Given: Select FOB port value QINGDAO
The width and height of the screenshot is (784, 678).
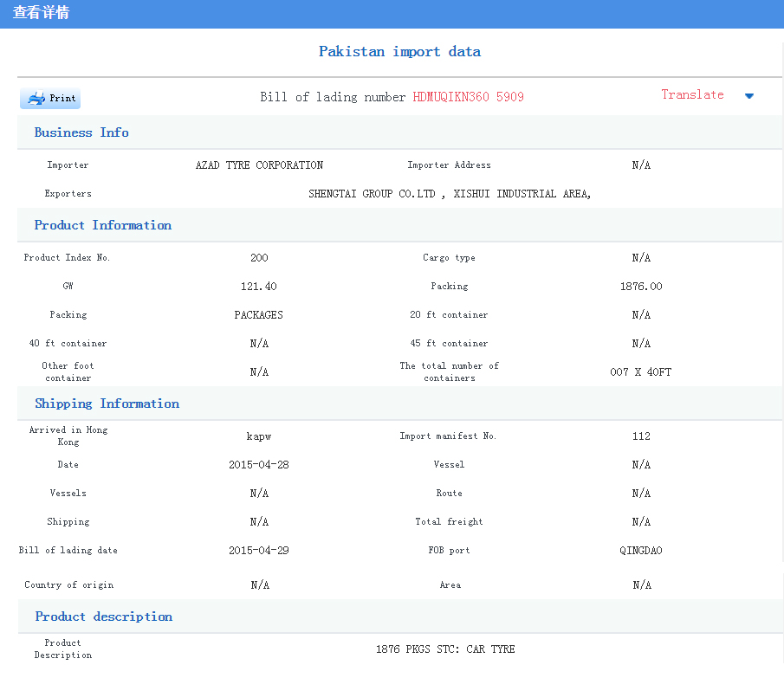Looking at the screenshot, I should [640, 551].
